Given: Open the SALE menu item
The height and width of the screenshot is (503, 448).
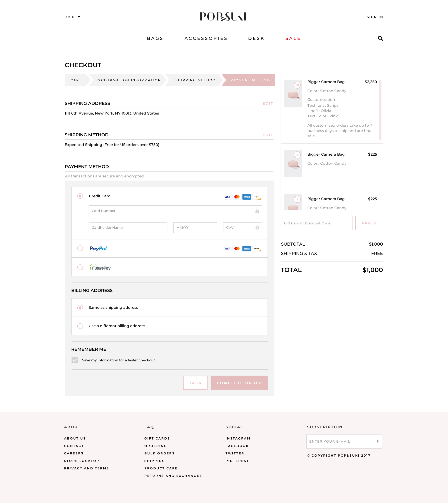Looking at the screenshot, I should pyautogui.click(x=293, y=38).
